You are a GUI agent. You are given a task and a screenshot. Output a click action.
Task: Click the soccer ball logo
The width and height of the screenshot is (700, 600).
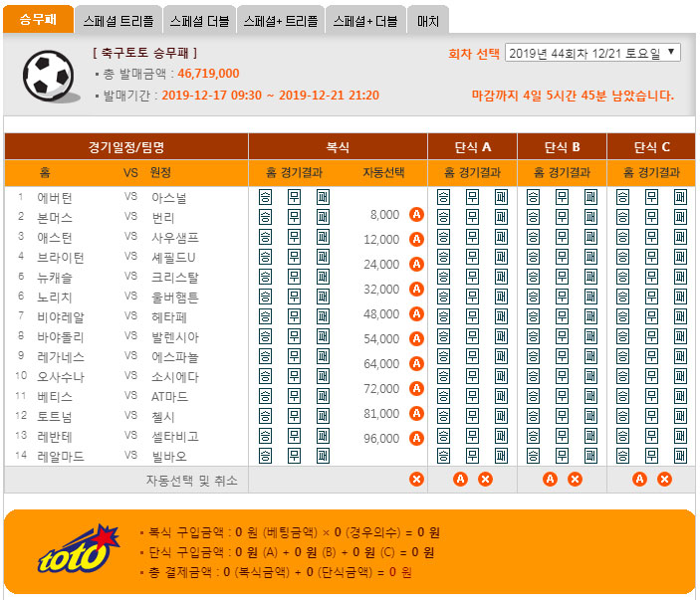pyautogui.click(x=50, y=77)
